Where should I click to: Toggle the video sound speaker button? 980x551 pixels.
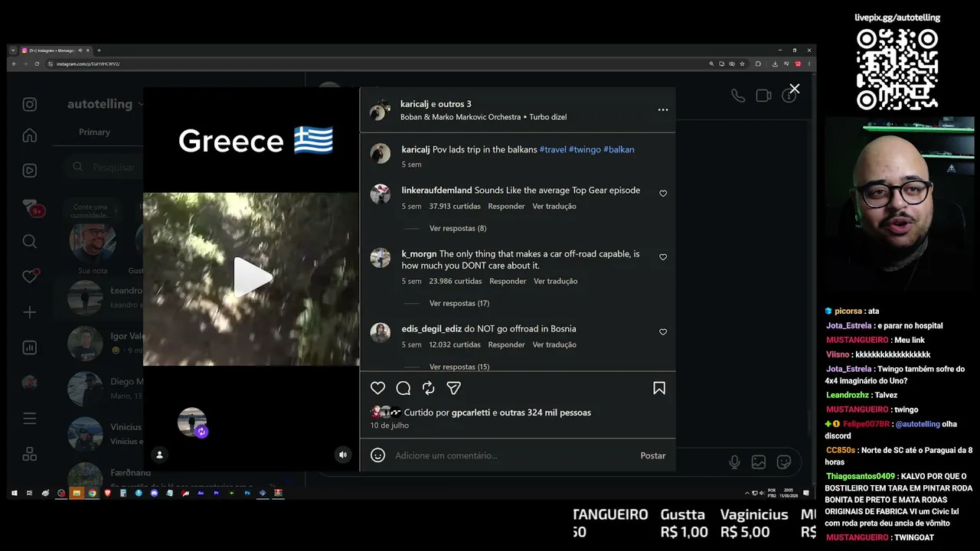tap(343, 455)
